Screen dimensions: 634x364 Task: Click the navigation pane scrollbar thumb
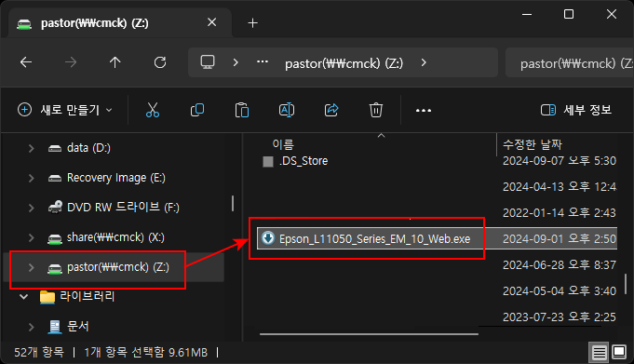pos(233,204)
